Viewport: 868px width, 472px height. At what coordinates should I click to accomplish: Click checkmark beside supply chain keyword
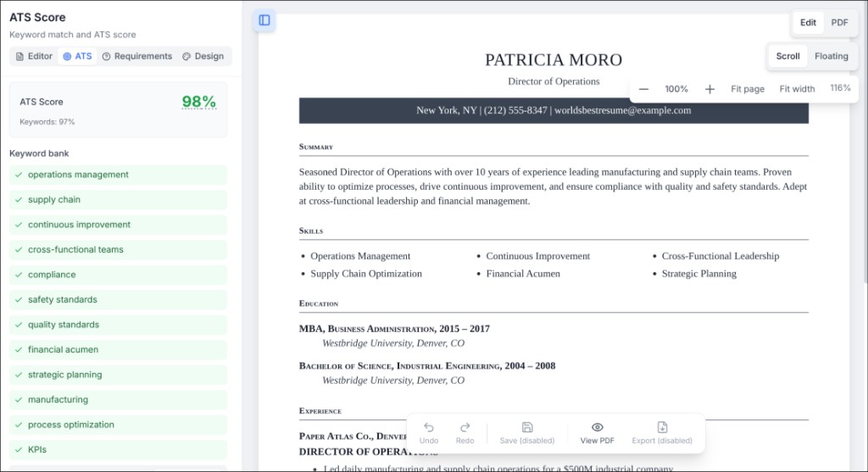(19, 200)
